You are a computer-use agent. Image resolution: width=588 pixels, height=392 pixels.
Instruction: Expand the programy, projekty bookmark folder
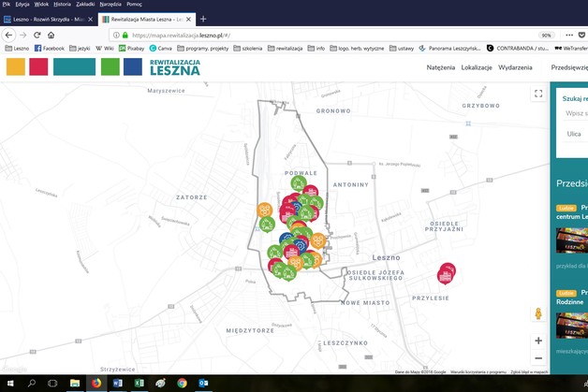point(203,49)
